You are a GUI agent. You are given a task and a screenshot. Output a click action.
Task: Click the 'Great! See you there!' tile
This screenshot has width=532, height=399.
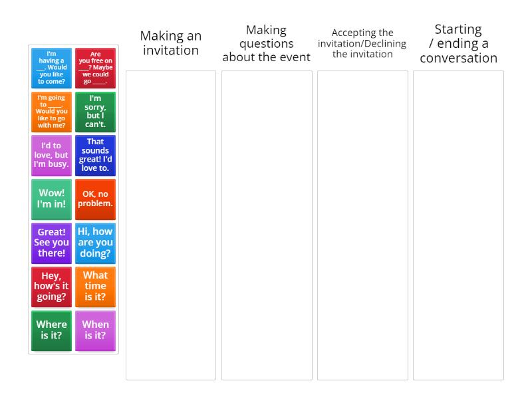click(x=51, y=242)
